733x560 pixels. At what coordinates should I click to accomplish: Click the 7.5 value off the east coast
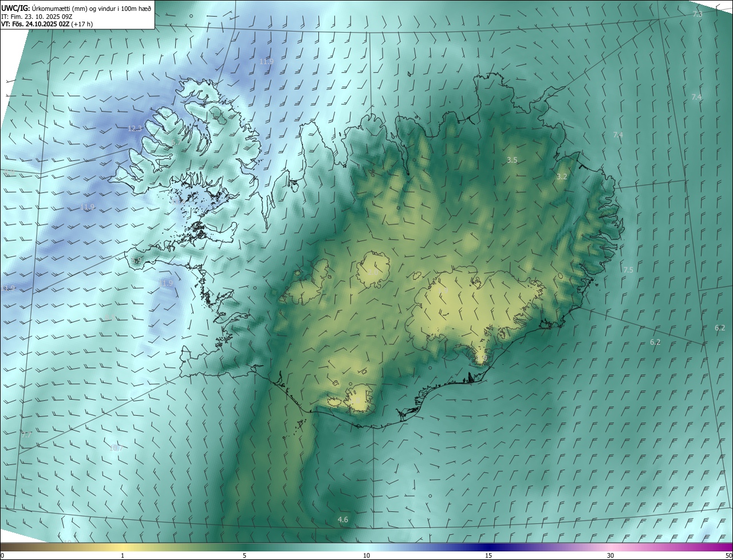click(x=628, y=270)
